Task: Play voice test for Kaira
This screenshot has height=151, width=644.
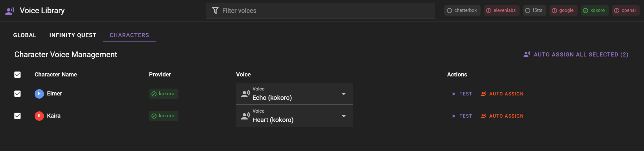Action: point(462,116)
